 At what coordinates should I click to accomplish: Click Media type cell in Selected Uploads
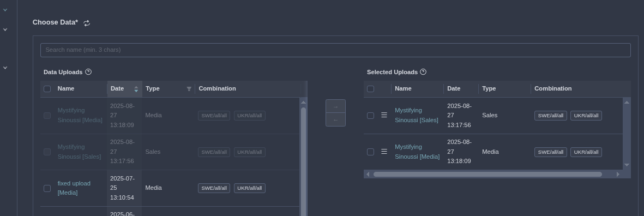[x=490, y=152]
